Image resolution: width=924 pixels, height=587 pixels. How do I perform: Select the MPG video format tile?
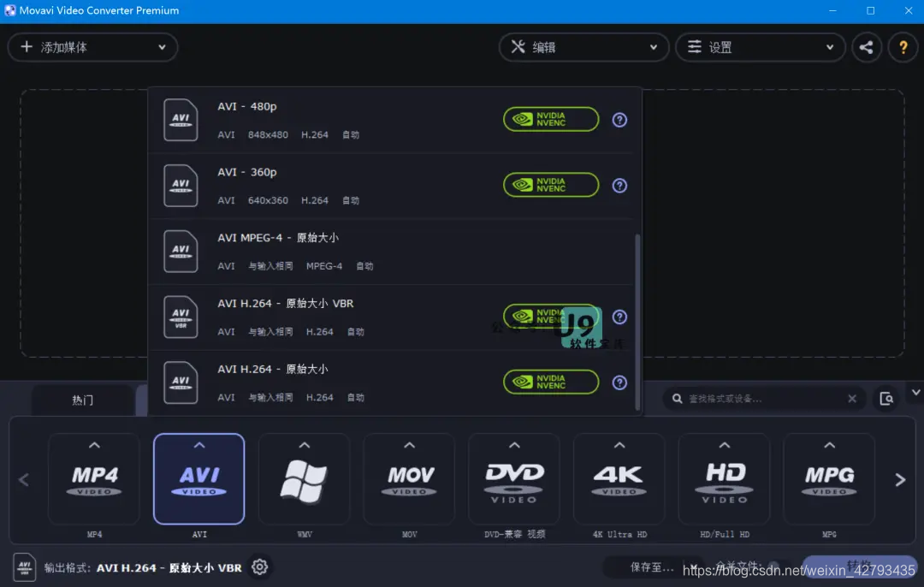[x=829, y=478]
